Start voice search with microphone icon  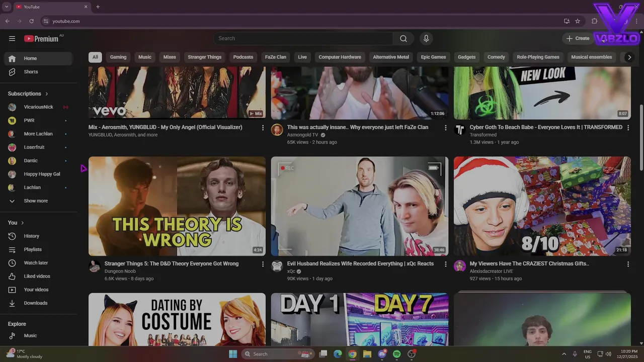pos(426,39)
